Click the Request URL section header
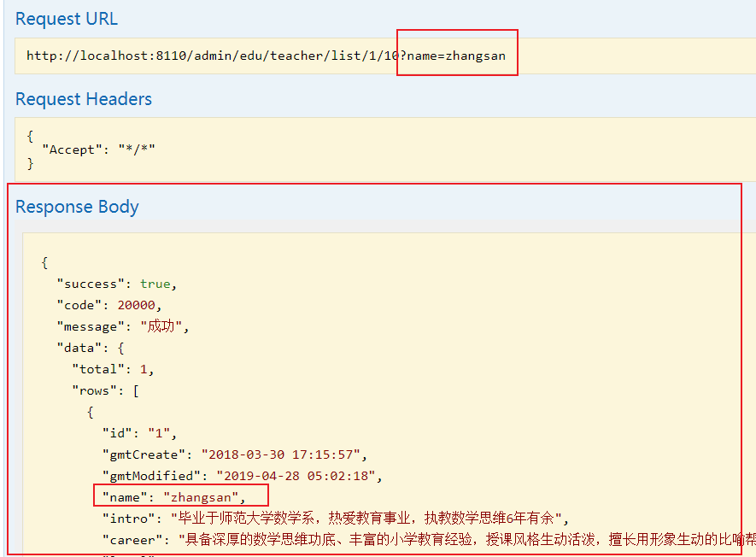The height and width of the screenshot is (557, 756). click(x=66, y=19)
